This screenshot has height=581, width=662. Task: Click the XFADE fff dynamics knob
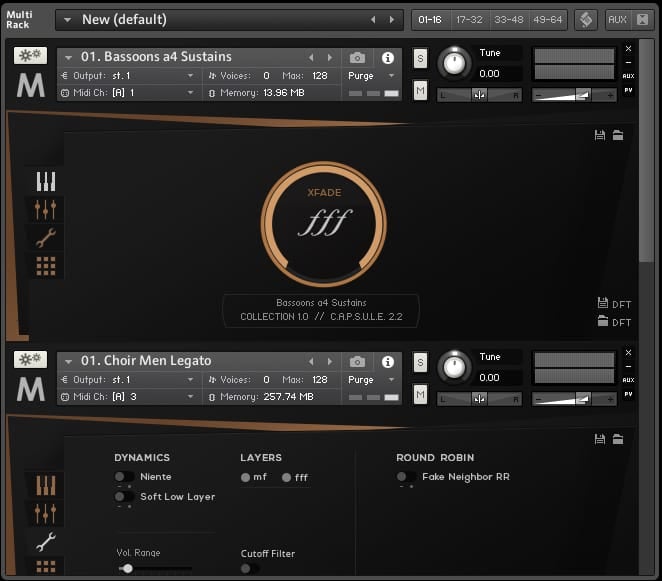coord(323,222)
